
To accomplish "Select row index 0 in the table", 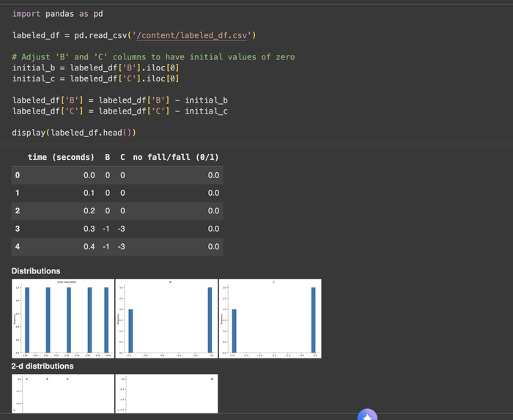I will pyautogui.click(x=18, y=175).
